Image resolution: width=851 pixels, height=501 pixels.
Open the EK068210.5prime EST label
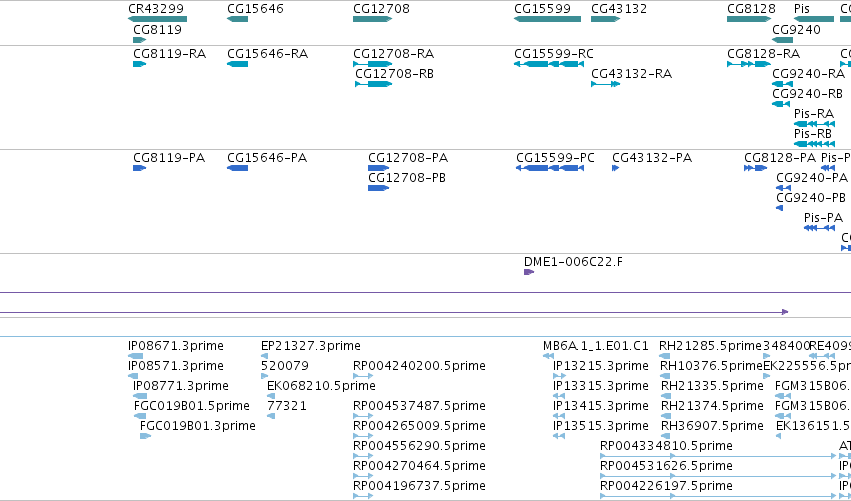[x=321, y=386]
